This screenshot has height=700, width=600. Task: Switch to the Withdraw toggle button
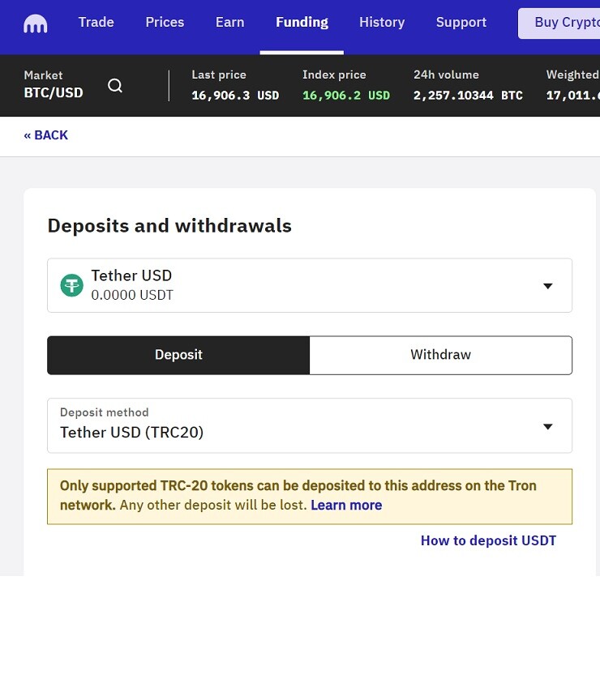click(440, 355)
